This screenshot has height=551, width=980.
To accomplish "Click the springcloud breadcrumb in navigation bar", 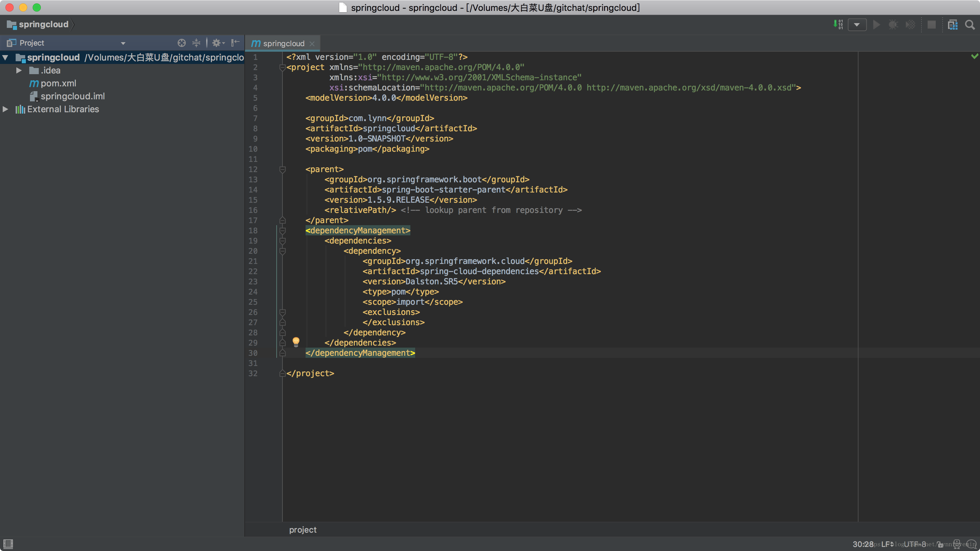I will pos(43,24).
